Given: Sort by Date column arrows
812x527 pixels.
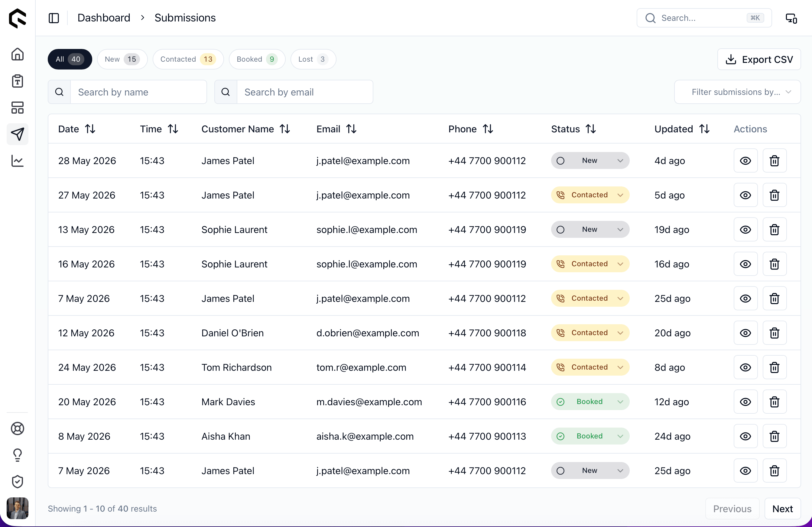Looking at the screenshot, I should pos(90,129).
